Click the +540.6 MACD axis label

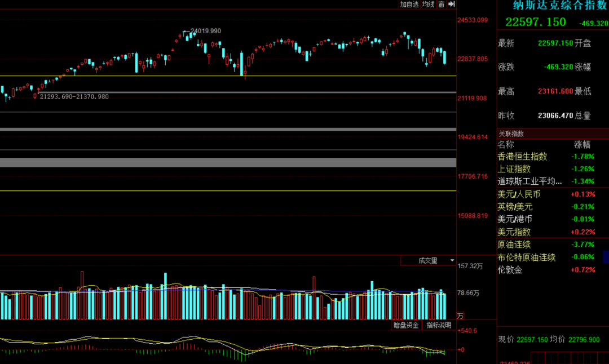click(x=467, y=331)
